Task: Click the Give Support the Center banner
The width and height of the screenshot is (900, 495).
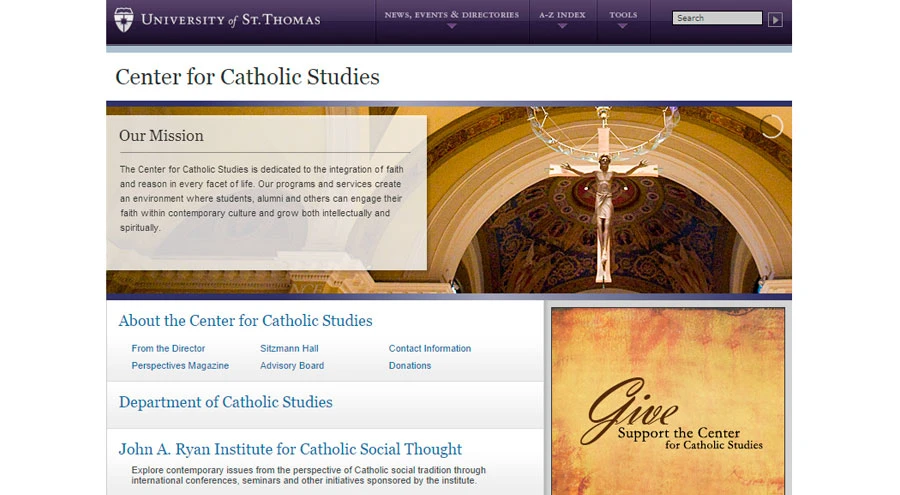Action: click(x=667, y=400)
